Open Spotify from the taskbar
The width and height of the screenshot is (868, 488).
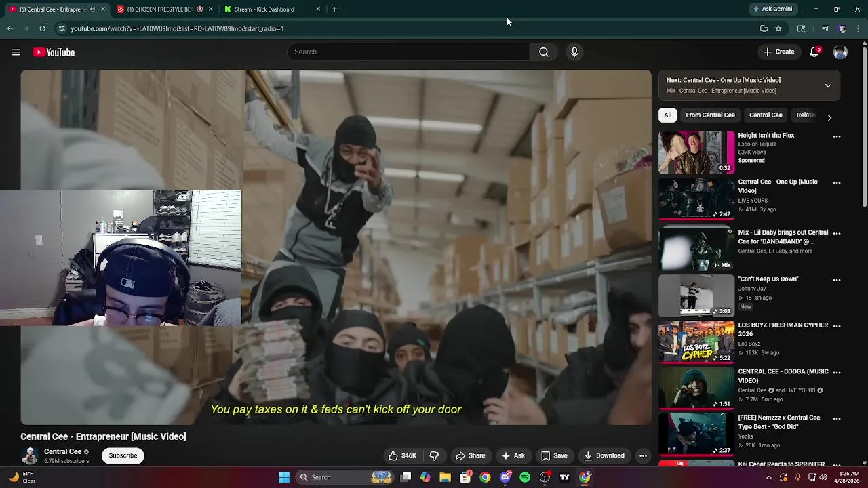525,477
